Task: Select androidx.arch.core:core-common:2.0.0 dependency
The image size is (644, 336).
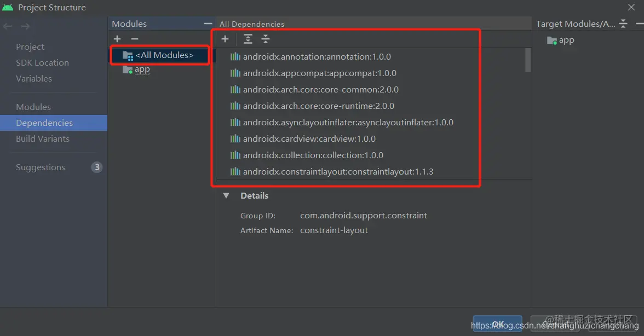Action: [321, 89]
